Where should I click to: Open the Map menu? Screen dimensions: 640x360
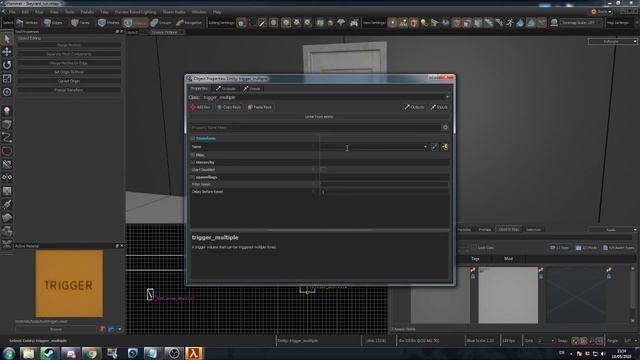tap(39, 12)
